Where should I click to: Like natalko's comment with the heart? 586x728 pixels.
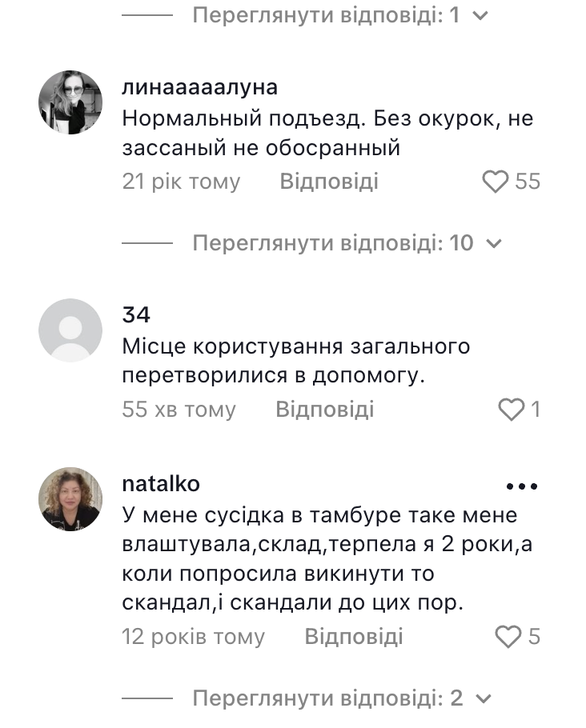[x=508, y=637]
